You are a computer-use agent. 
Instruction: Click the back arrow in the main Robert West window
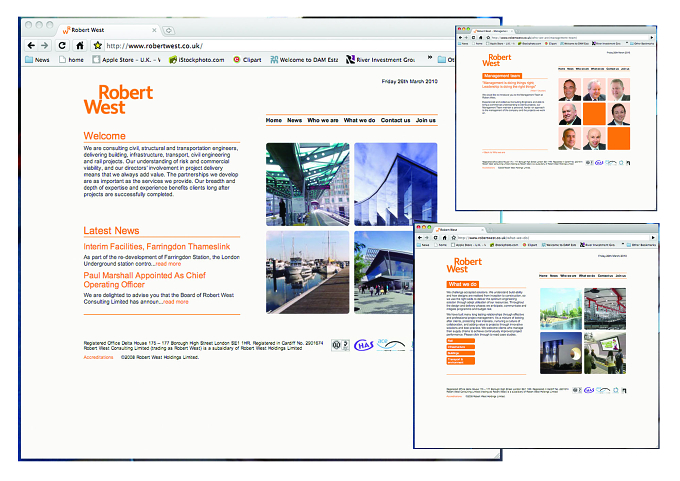tap(31, 46)
